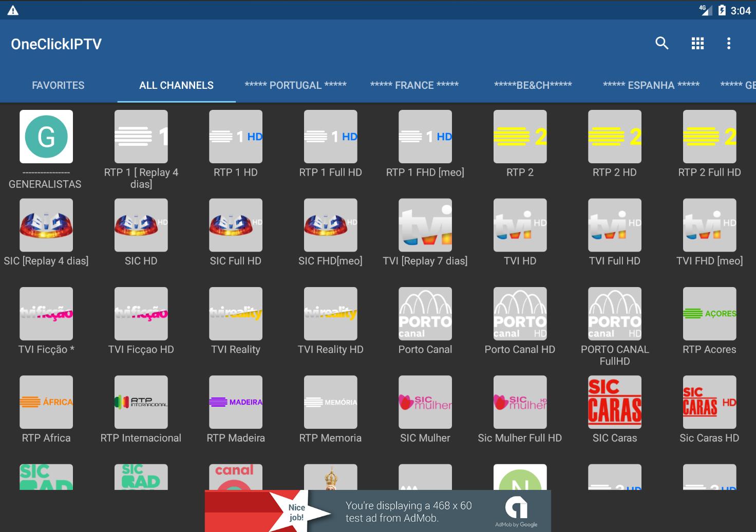The image size is (756, 532).
Task: Tap the warning triangle notification icon
Action: [13, 10]
